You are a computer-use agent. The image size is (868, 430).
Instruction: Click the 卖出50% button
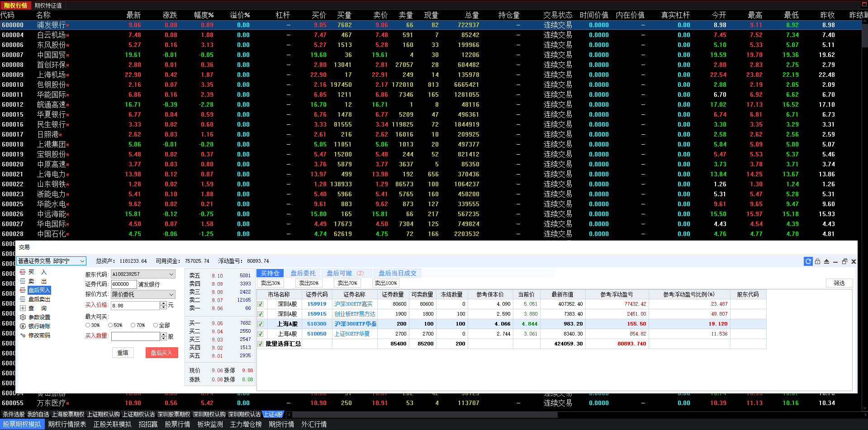[309, 283]
